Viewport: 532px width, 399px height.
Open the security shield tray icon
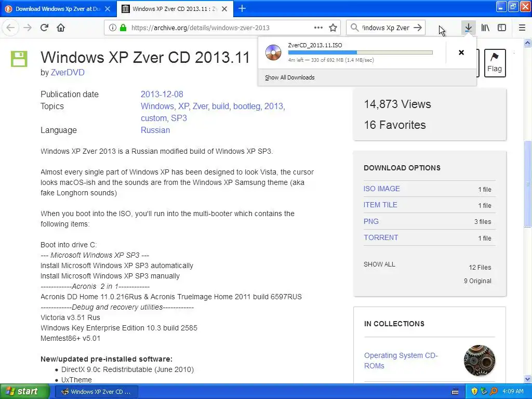[x=474, y=392]
